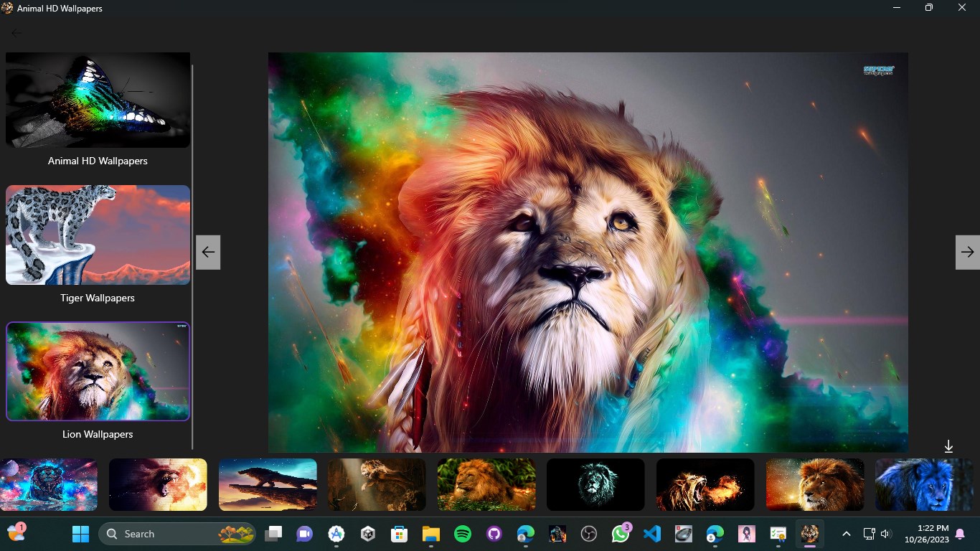
Task: Open File Explorer from the taskbar
Action: pos(430,534)
